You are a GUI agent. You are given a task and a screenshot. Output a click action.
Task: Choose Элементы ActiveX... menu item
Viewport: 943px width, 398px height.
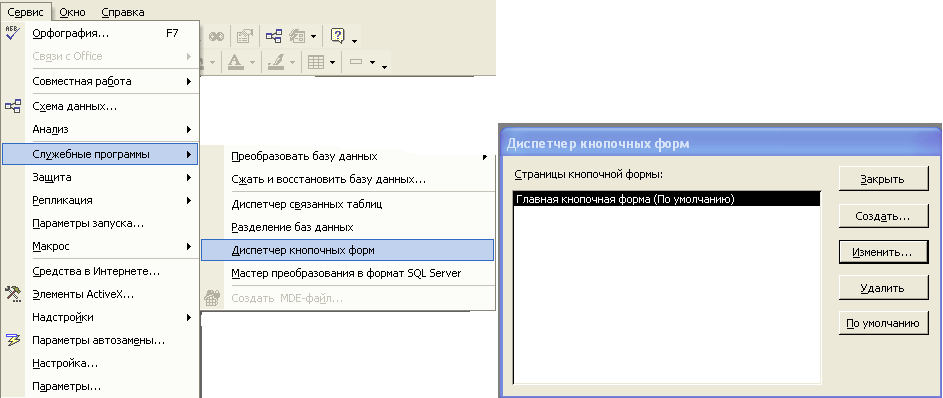(x=100, y=294)
